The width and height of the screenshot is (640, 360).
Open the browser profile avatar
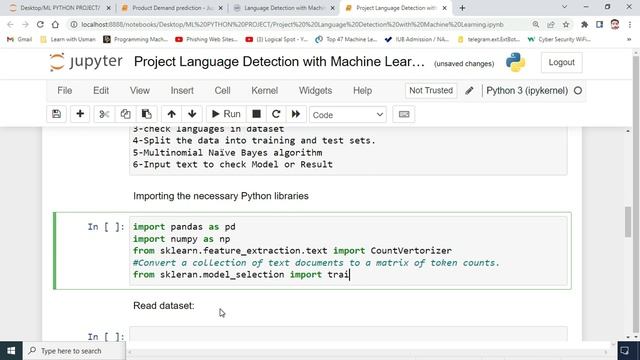(x=615, y=24)
